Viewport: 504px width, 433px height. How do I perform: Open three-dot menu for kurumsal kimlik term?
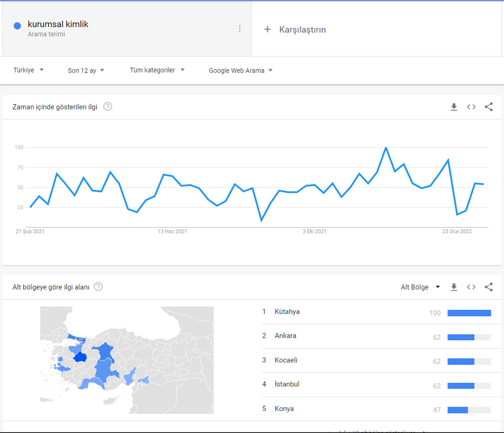[239, 28]
